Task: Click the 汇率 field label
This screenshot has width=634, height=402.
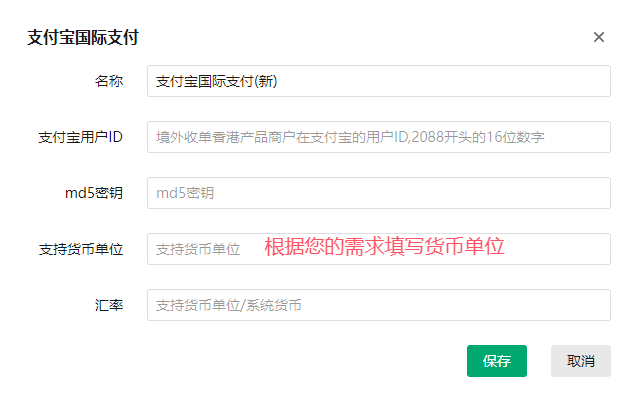Action: point(109,305)
